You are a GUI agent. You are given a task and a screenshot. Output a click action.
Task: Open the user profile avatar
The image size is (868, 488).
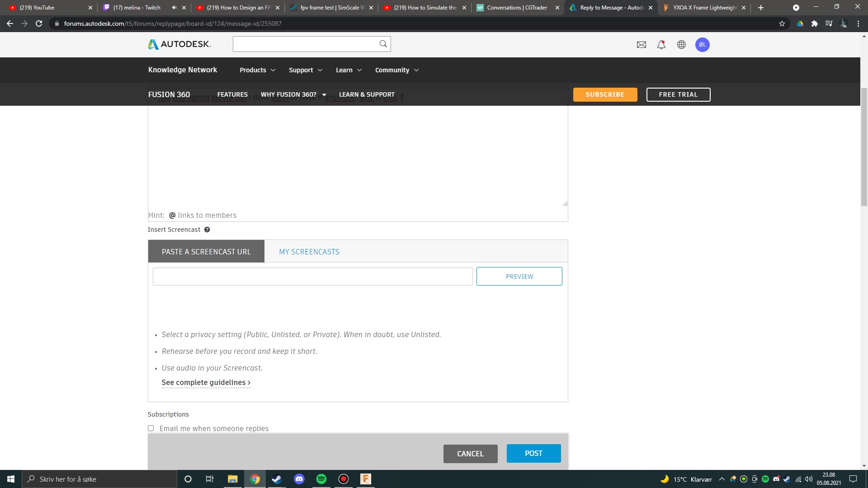(702, 44)
